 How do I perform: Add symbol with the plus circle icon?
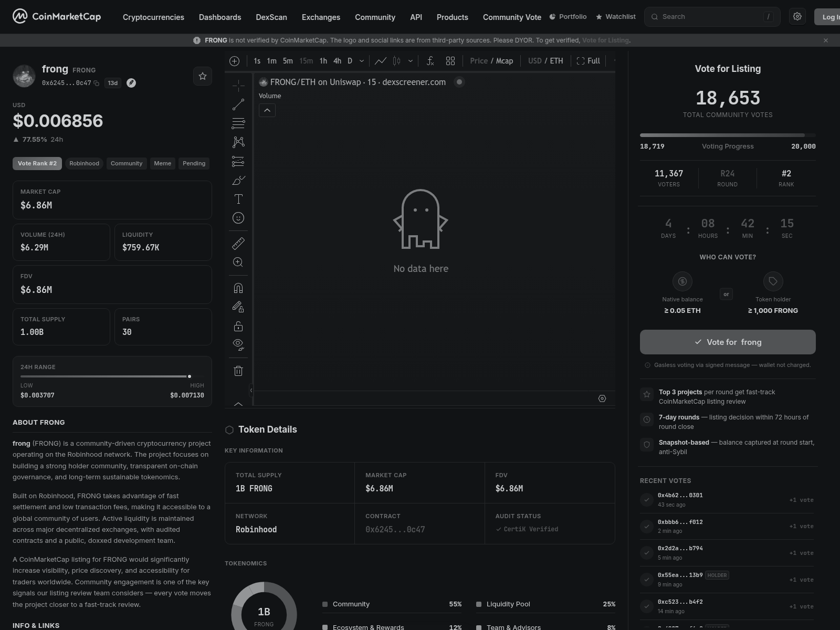pyautogui.click(x=235, y=61)
